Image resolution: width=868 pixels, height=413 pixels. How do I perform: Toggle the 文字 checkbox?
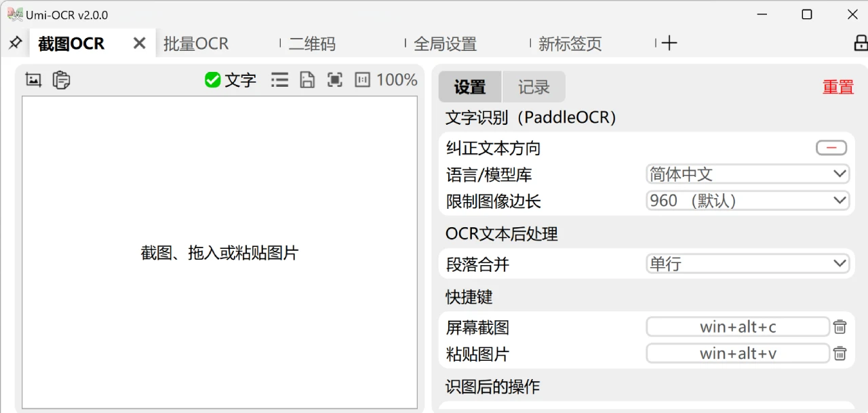tap(231, 80)
